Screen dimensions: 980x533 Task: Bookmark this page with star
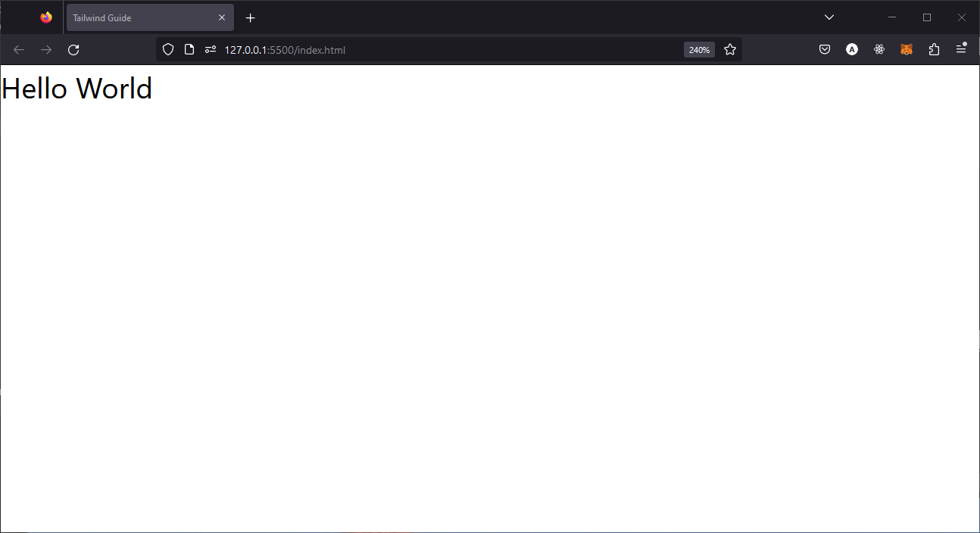(730, 50)
